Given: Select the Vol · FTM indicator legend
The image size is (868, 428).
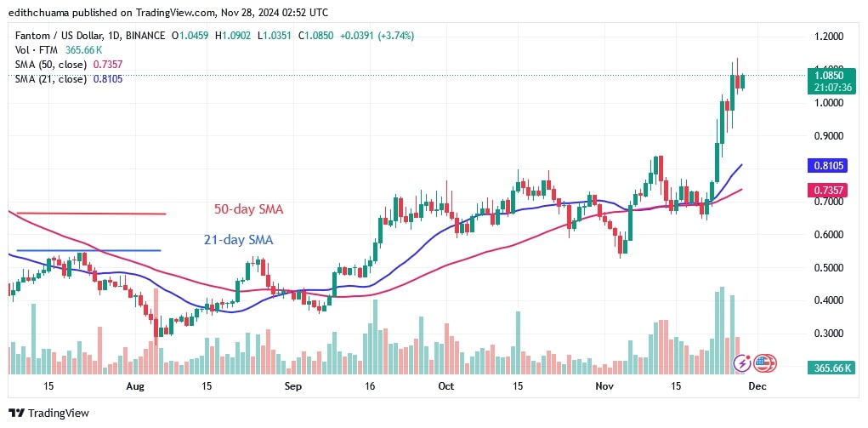Looking at the screenshot, I should pyautogui.click(x=56, y=50).
